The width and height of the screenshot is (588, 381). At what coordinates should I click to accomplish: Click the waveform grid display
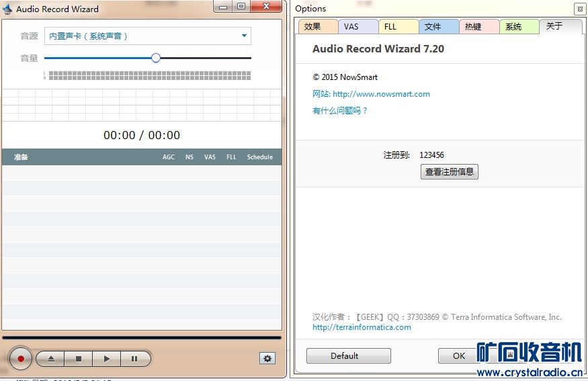[142, 105]
